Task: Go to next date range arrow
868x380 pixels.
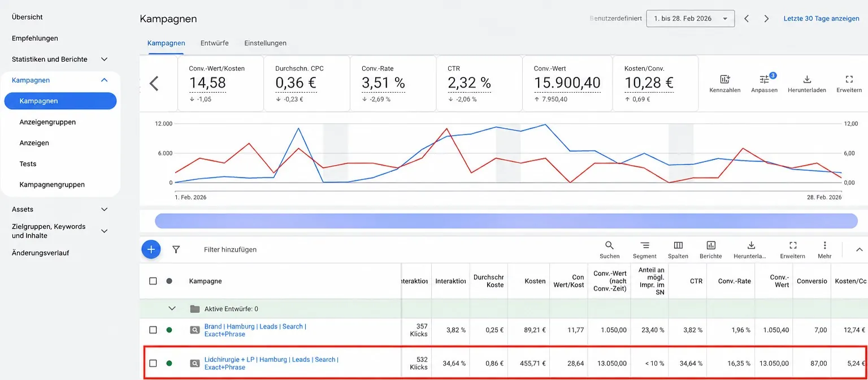Action: pos(766,19)
